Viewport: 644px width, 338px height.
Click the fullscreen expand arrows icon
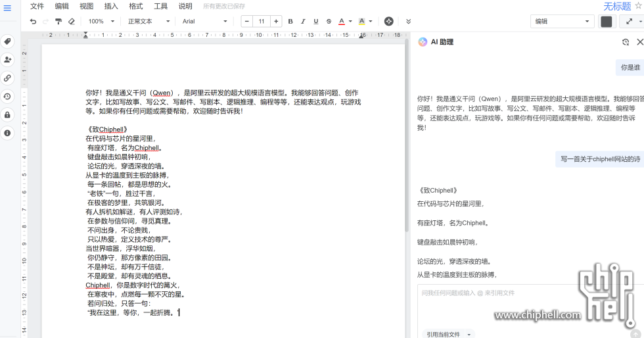[x=629, y=22]
